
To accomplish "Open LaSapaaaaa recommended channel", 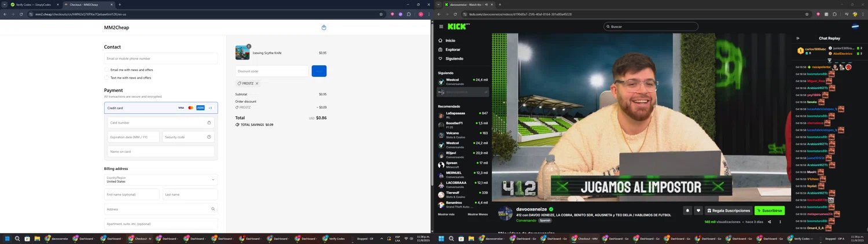I will click(x=463, y=115).
